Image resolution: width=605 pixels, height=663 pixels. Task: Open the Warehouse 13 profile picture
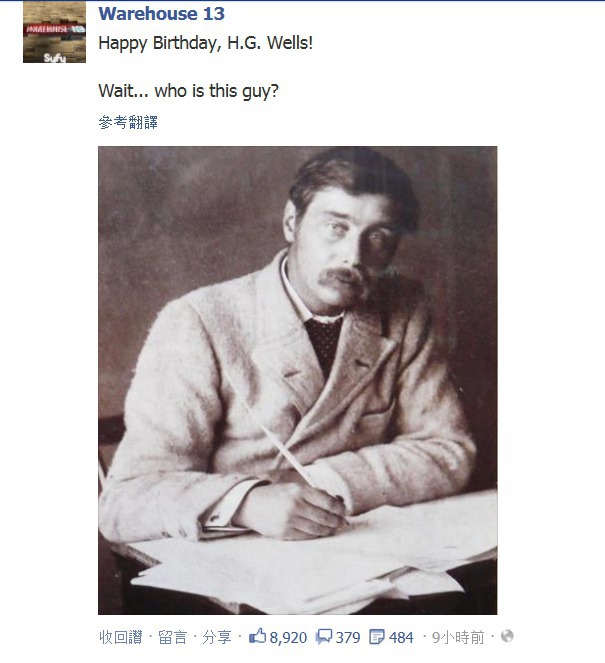click(x=55, y=32)
